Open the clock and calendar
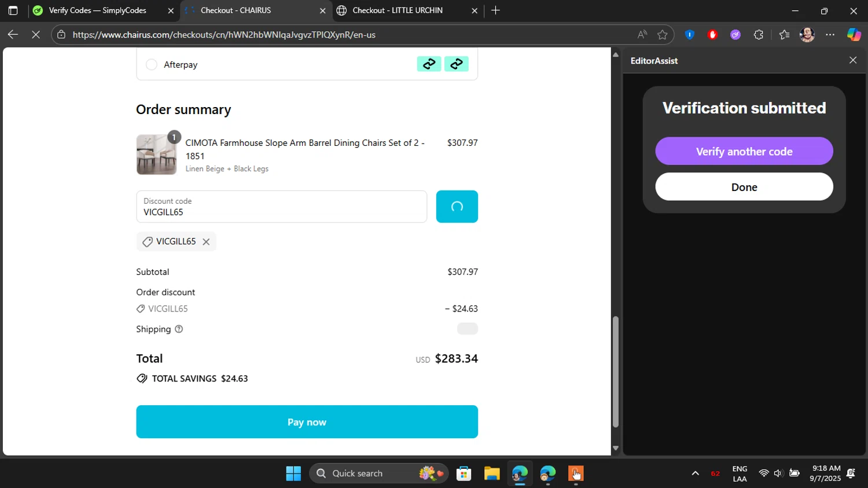868x488 pixels. click(826, 474)
